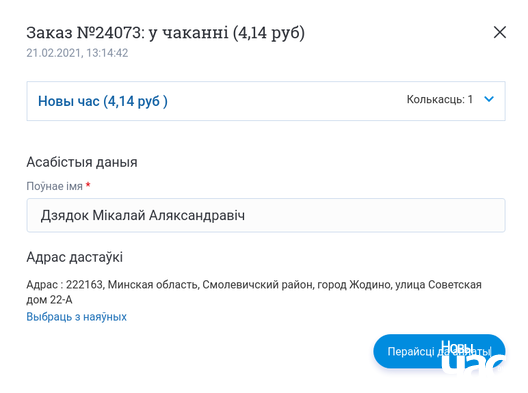Open the Выбраць з наяўных link
Screen dimensions: 528x393
click(x=76, y=317)
